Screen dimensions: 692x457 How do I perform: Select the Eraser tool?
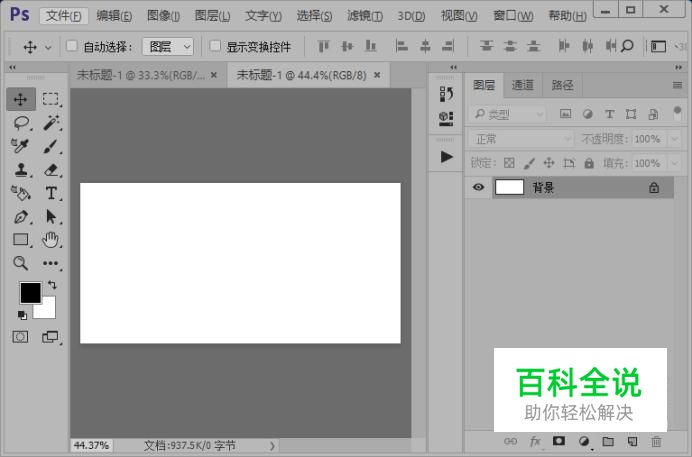(51, 169)
